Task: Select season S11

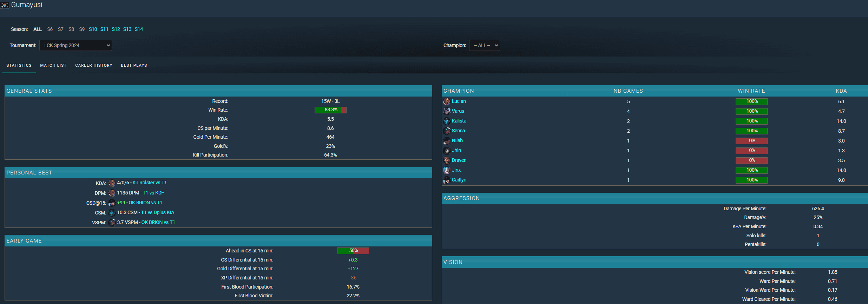Action: coord(104,29)
